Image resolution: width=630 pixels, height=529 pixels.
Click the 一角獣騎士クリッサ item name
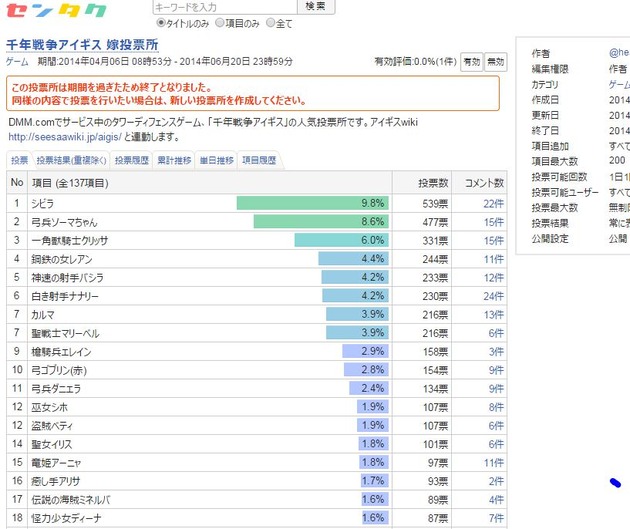[70, 241]
